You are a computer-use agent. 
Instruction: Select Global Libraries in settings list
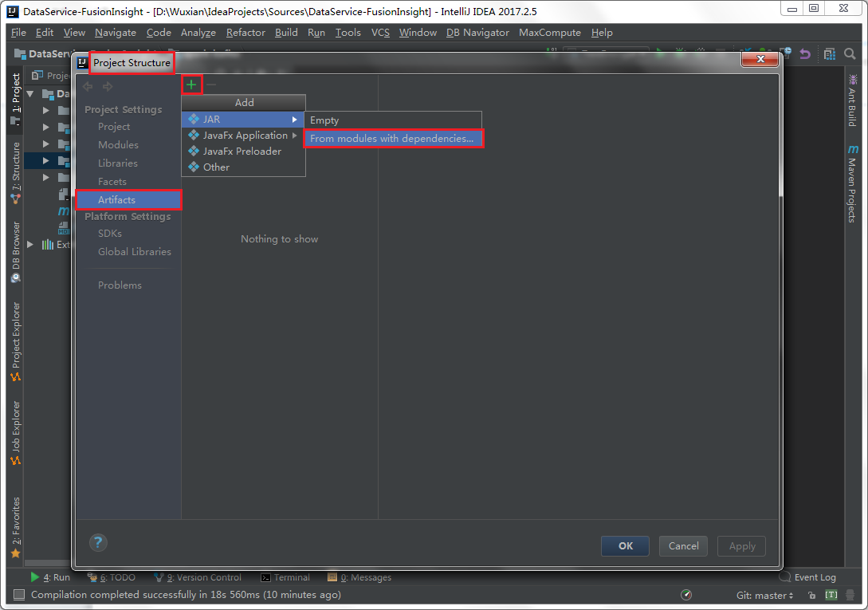[135, 251]
